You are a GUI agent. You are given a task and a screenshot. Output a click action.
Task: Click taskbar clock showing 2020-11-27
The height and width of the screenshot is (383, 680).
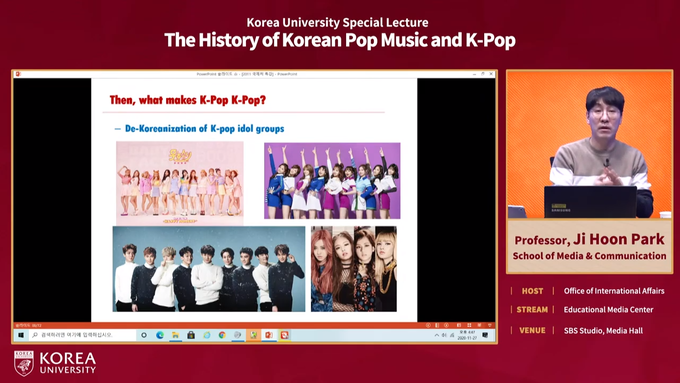(467, 335)
